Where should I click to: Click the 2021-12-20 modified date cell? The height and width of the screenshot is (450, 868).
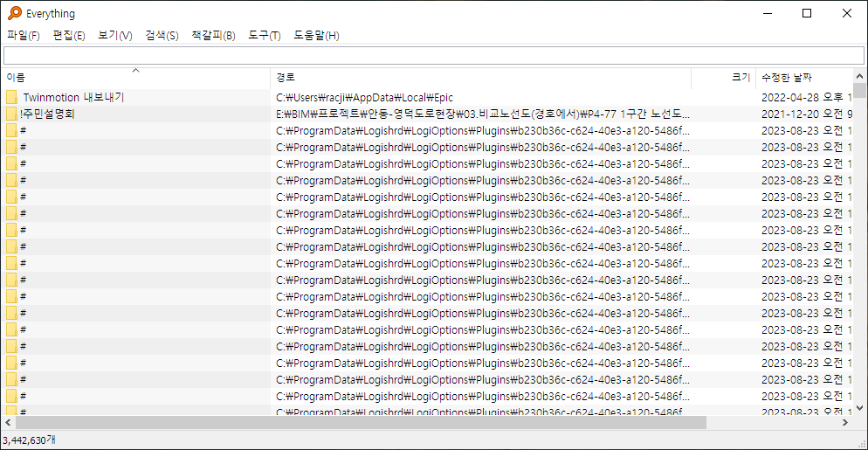tap(807, 114)
